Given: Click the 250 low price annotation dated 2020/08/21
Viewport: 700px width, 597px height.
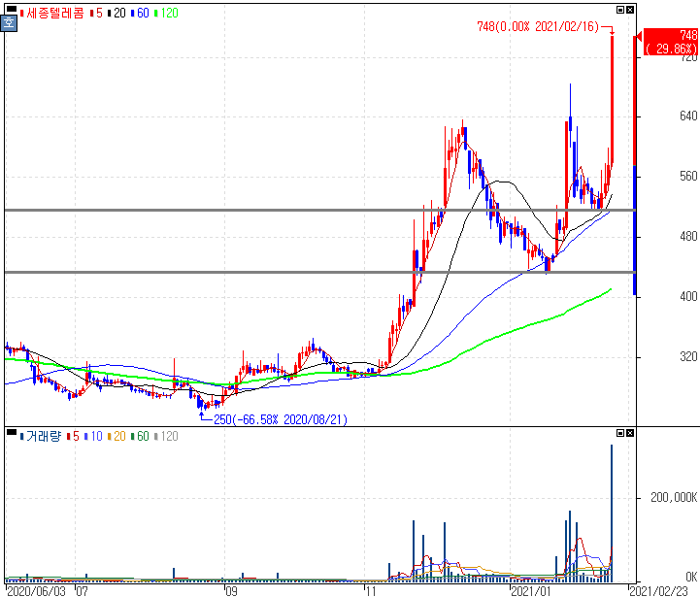Looking at the screenshot, I should click(281, 419).
